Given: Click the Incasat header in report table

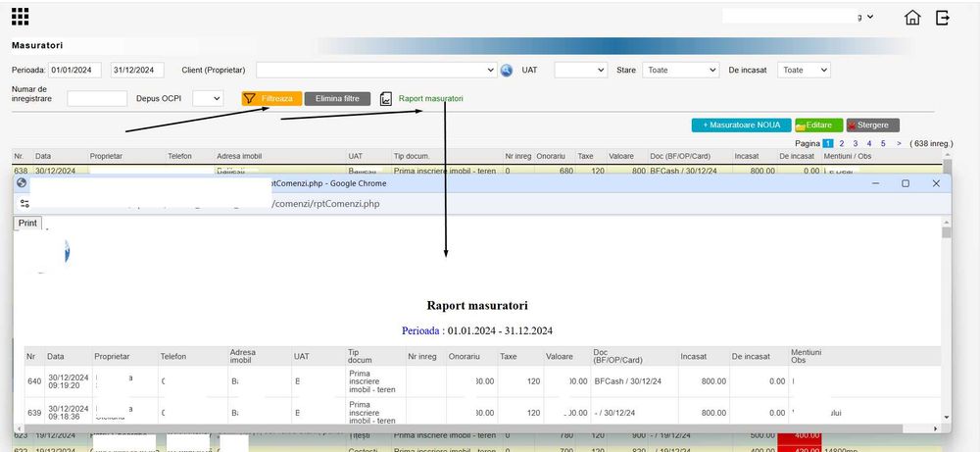Looking at the screenshot, I should [x=695, y=356].
